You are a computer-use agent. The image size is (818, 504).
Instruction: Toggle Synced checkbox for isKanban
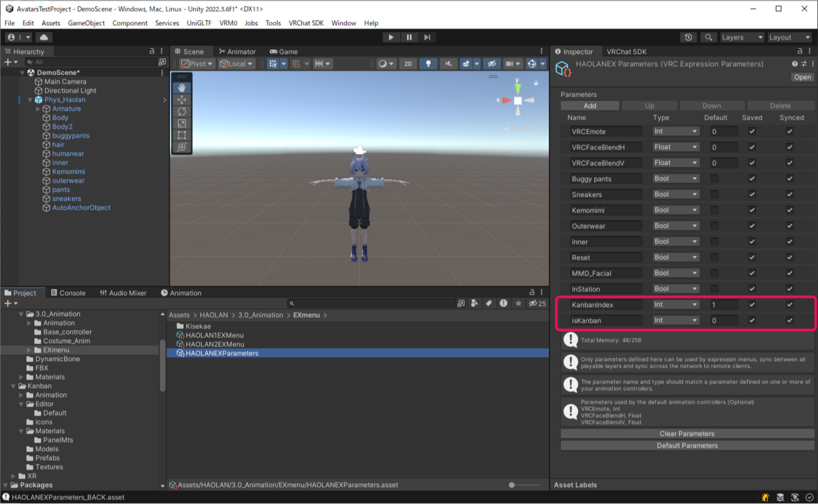coord(789,320)
